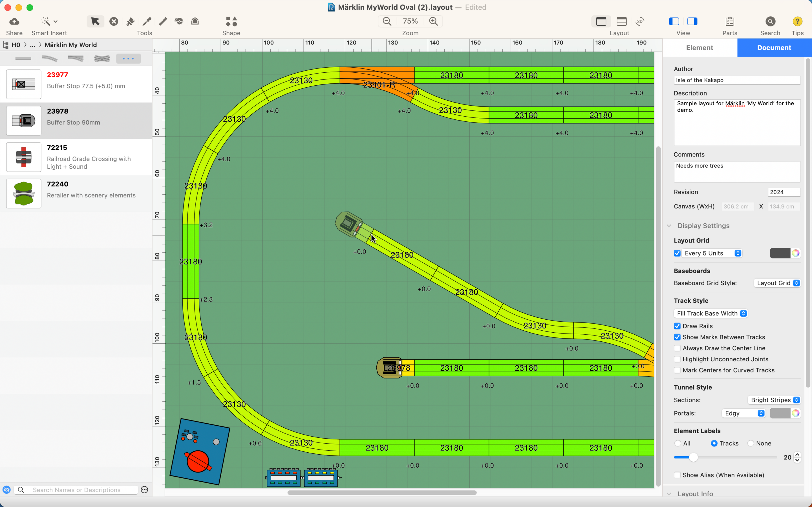Select the None element labels radio
Viewport: 812px width, 507px height.
[x=751, y=443]
